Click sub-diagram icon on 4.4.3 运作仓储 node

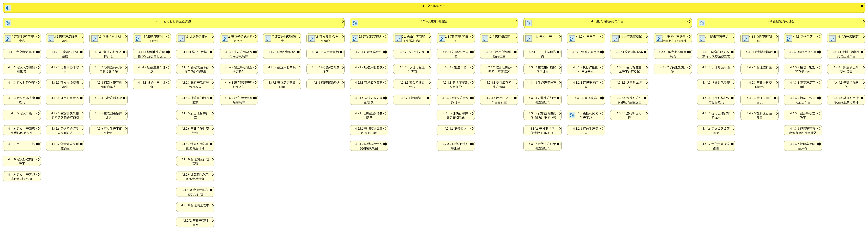click(789, 38)
